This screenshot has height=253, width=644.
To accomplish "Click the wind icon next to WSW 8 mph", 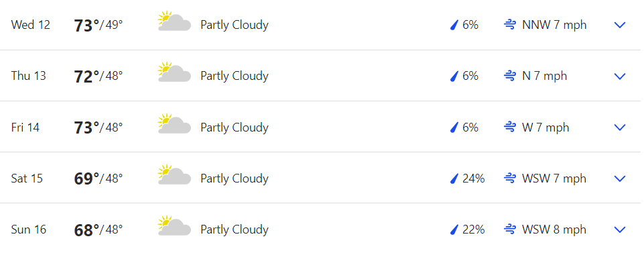I will click(x=510, y=230).
